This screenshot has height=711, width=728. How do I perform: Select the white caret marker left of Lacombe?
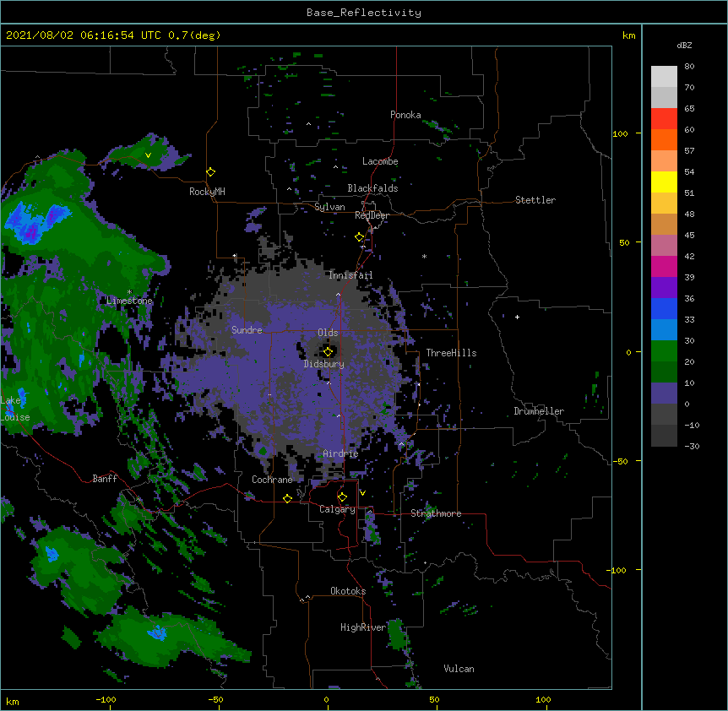coord(335,167)
